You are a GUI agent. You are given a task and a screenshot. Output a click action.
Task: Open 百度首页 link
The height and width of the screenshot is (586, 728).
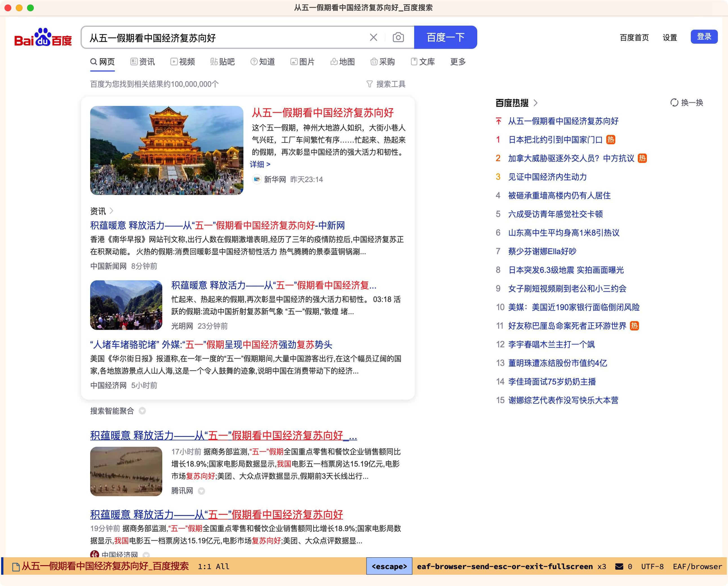pos(634,37)
